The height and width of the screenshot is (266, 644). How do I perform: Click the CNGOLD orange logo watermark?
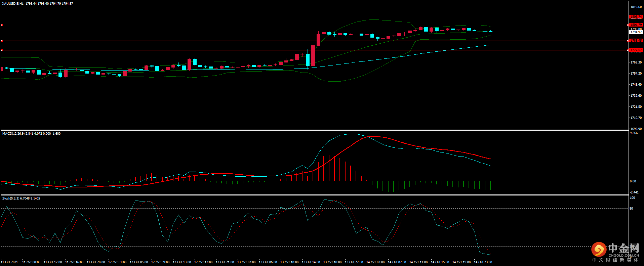(x=599, y=250)
